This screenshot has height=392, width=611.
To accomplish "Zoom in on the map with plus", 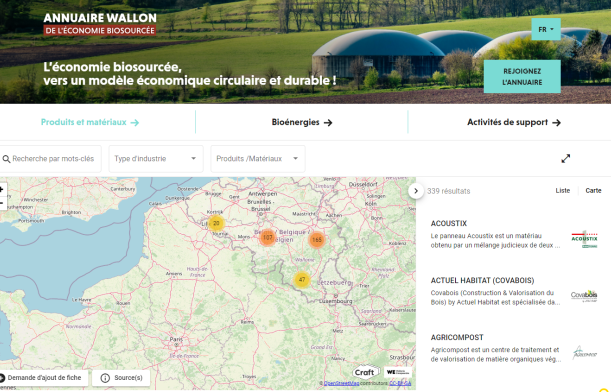I will click(x=2, y=190).
